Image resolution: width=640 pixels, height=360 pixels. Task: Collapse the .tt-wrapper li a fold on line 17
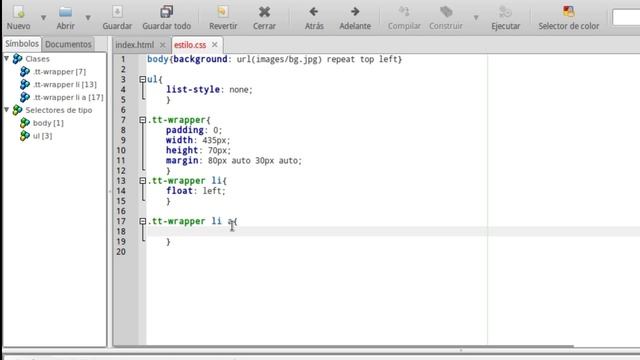pyautogui.click(x=142, y=221)
